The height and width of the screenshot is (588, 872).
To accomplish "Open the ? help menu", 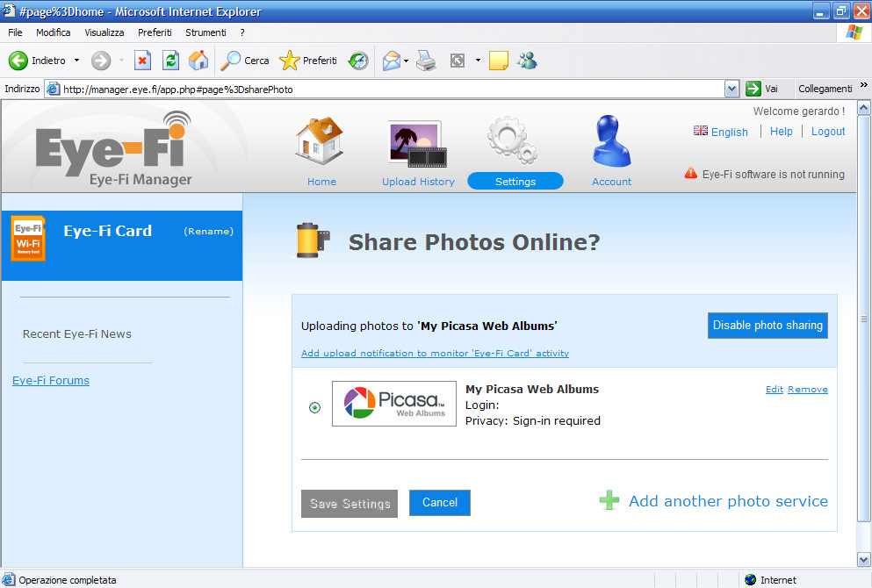I will 242,32.
